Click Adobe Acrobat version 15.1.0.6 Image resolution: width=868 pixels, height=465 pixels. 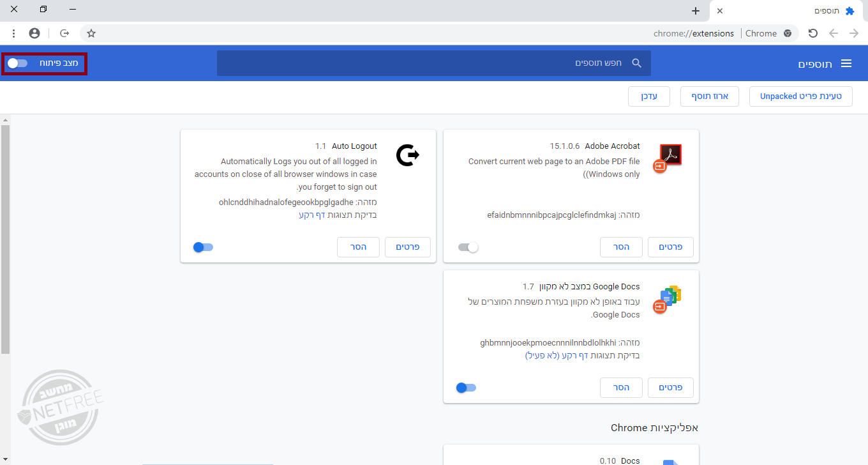pyautogui.click(x=565, y=146)
